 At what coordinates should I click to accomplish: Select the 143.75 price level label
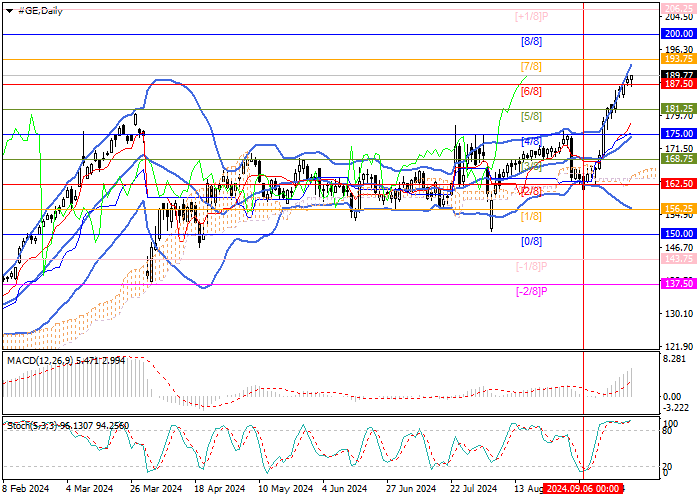(x=679, y=259)
